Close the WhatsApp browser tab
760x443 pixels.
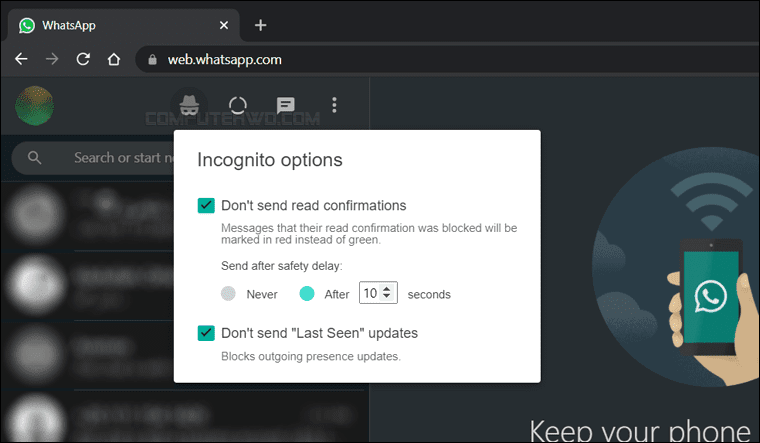point(223,25)
